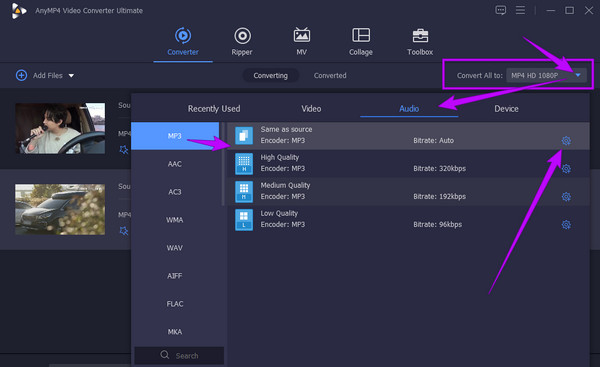The width and height of the screenshot is (600, 367).
Task: Switch to the Device tab
Action: (506, 109)
